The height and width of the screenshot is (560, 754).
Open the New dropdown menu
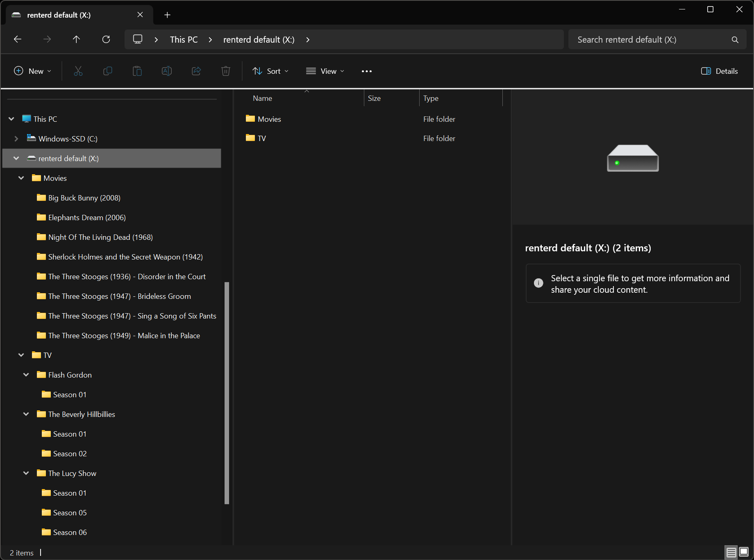[x=33, y=71]
